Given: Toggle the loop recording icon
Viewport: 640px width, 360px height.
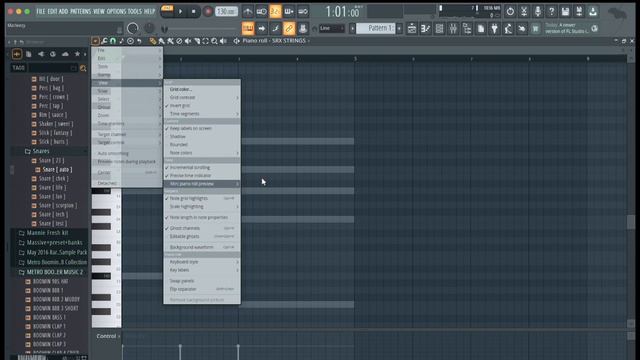Looking at the screenshot, I should tap(303, 12).
